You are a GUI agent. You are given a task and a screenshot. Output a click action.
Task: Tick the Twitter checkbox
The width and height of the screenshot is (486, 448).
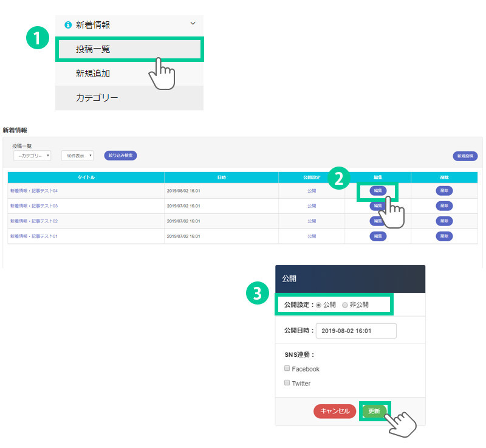pyautogui.click(x=287, y=383)
